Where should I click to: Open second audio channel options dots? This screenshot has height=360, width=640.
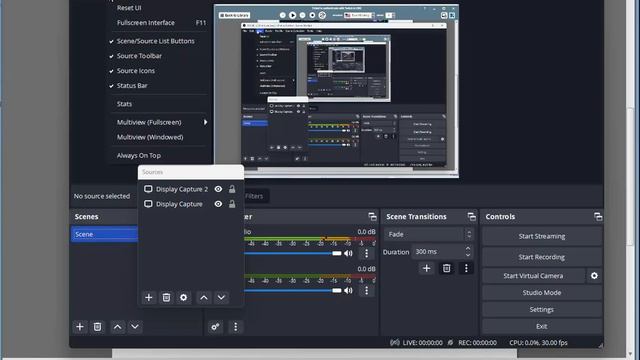pyautogui.click(x=367, y=290)
